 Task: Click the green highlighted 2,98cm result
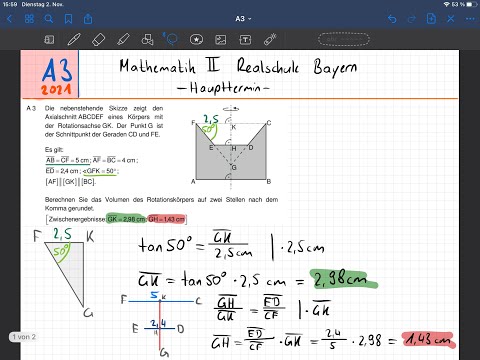[x=344, y=279]
